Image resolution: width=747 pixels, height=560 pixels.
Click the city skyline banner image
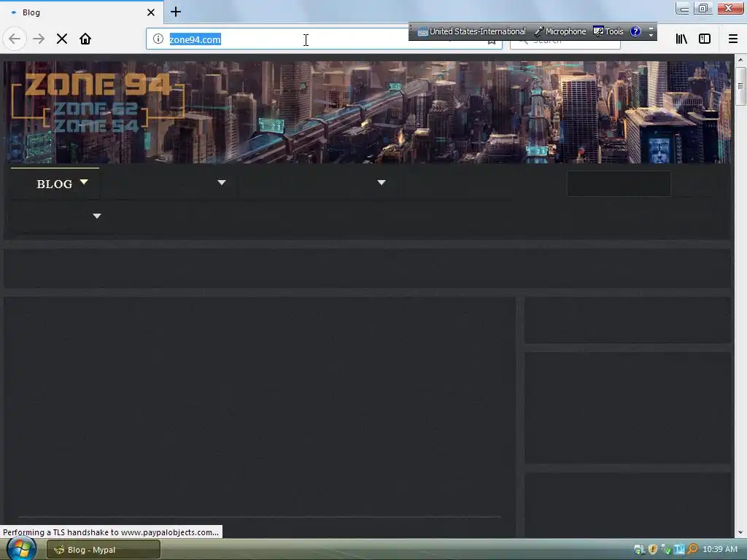367,112
